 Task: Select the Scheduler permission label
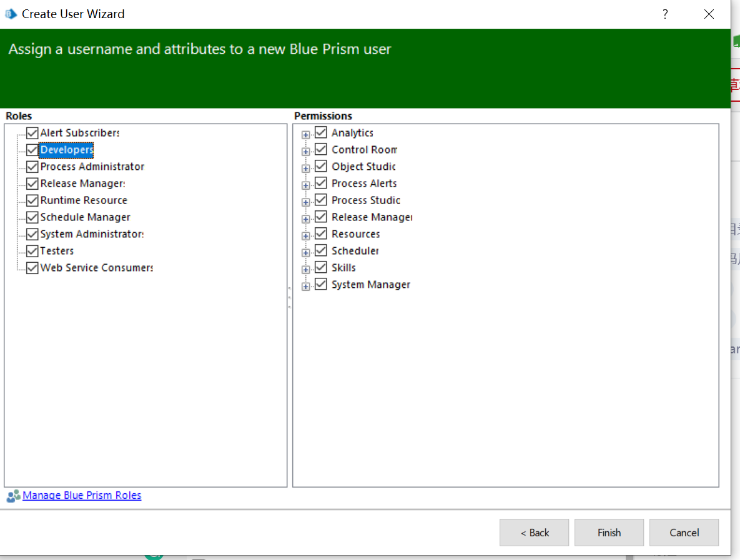[x=355, y=251]
